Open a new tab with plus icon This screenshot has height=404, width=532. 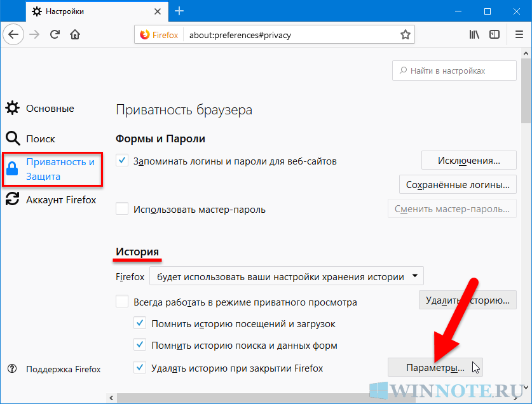pos(179,11)
